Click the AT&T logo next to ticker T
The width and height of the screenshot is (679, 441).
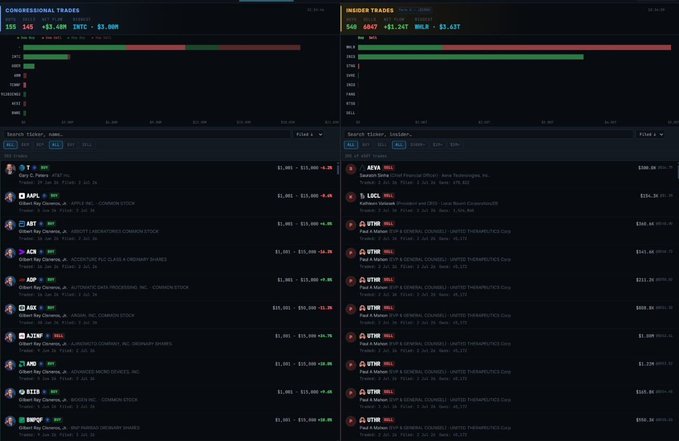(22, 168)
